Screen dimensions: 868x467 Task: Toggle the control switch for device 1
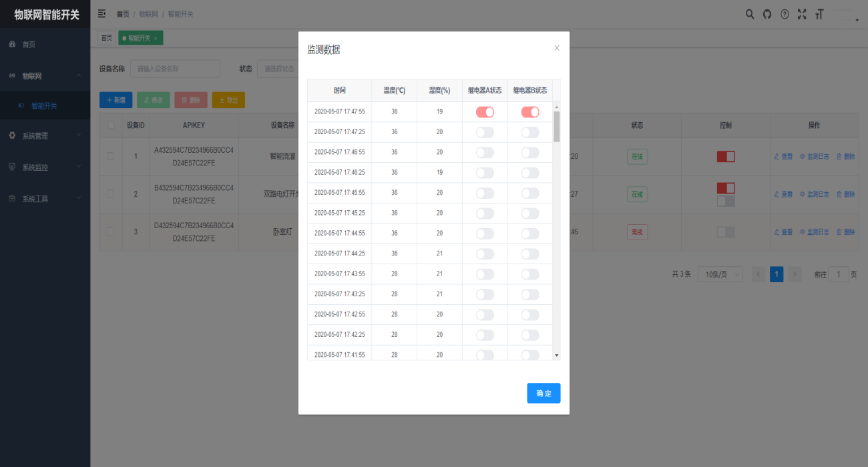point(726,156)
